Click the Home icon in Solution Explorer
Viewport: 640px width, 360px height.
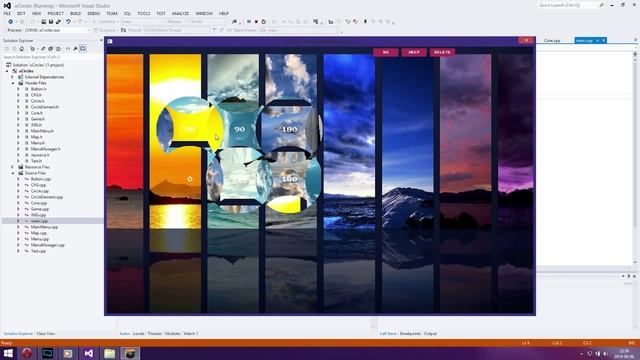[22, 49]
